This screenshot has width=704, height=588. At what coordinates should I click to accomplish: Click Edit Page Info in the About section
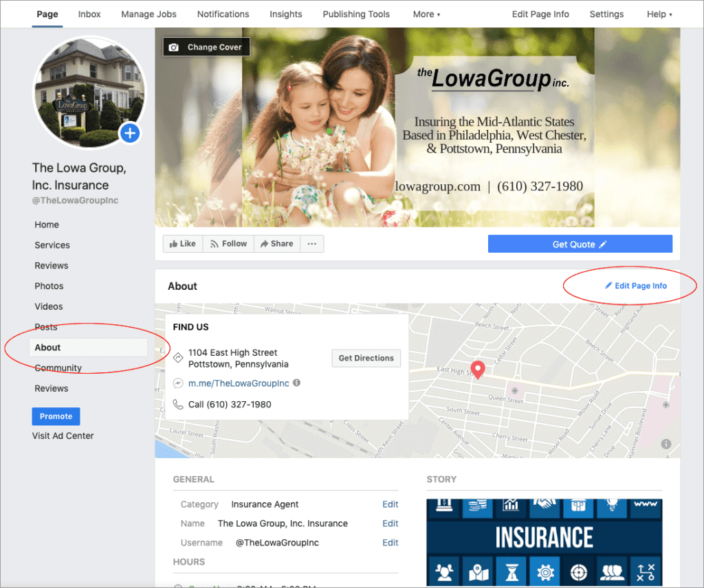tap(636, 286)
